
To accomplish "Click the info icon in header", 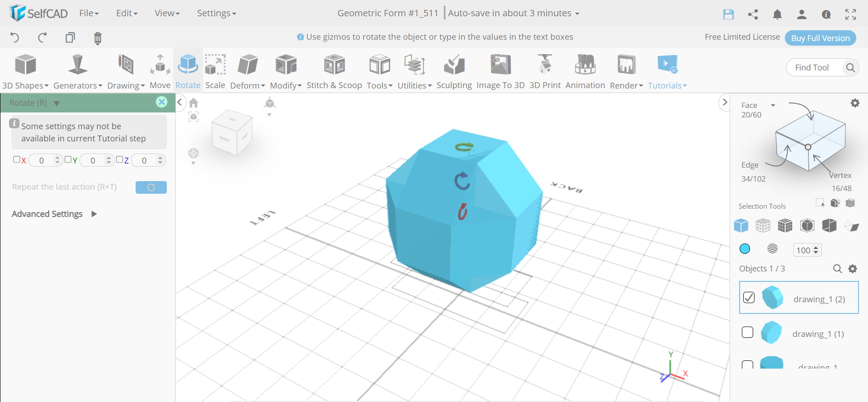I will coord(826,14).
